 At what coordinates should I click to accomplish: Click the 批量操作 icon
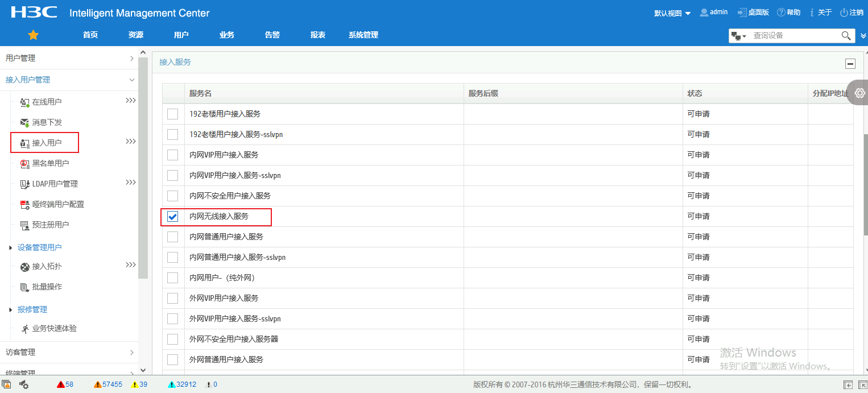click(x=24, y=287)
